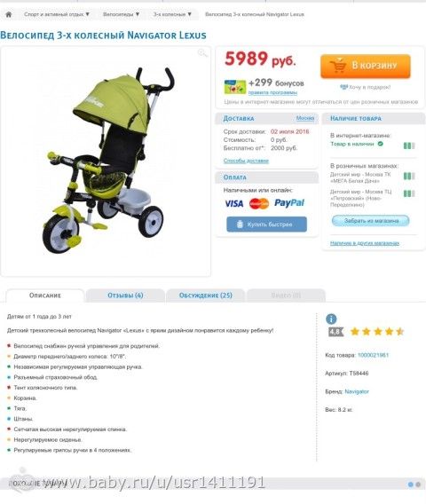
Task: Go to the home page icon
Action: 9,14
